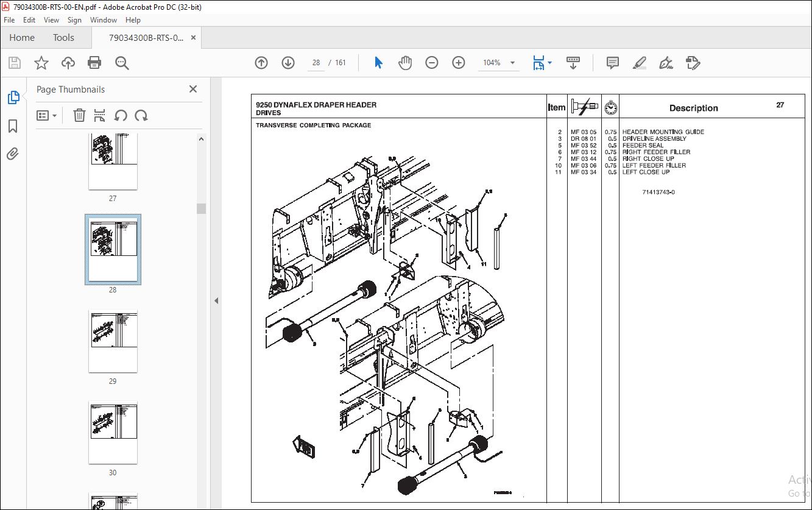Select the highlight text pen tool
Image resolution: width=812 pixels, height=510 pixels.
(x=639, y=63)
